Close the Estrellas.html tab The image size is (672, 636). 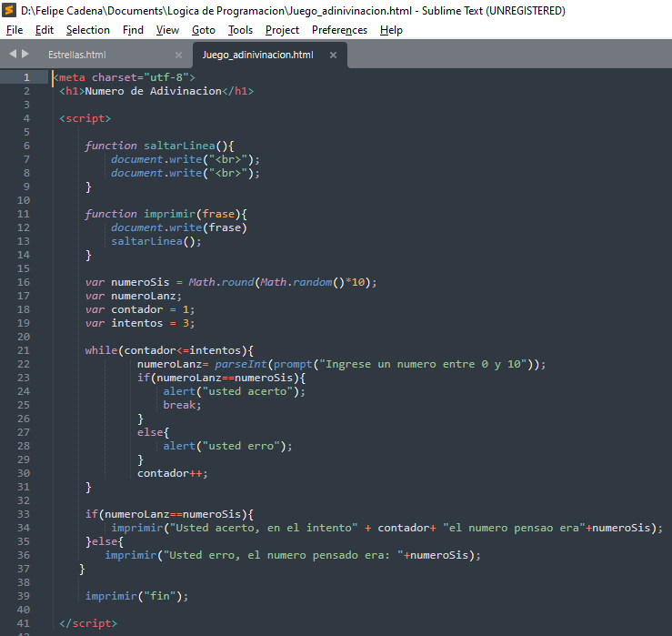pos(178,56)
